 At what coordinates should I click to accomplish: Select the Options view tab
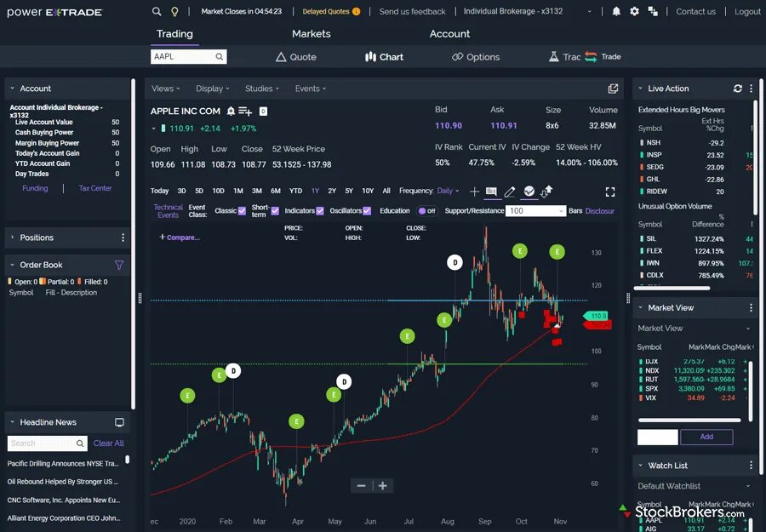click(x=476, y=57)
